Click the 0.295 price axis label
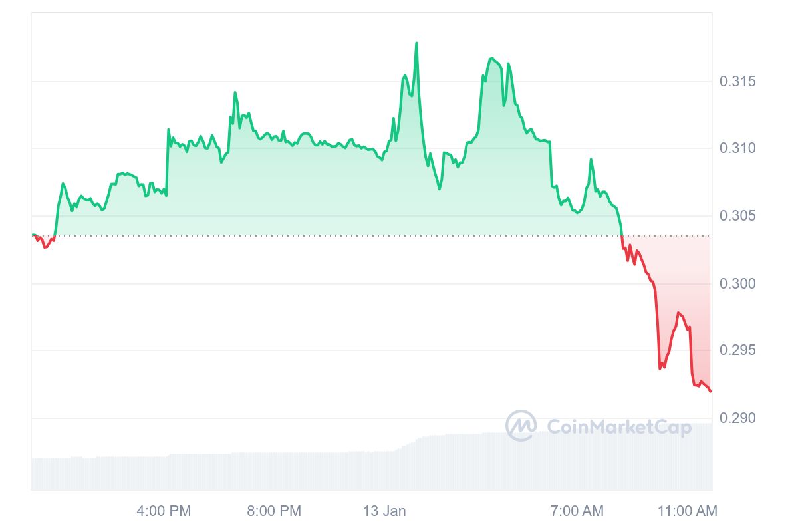798x532 pixels. click(x=737, y=350)
